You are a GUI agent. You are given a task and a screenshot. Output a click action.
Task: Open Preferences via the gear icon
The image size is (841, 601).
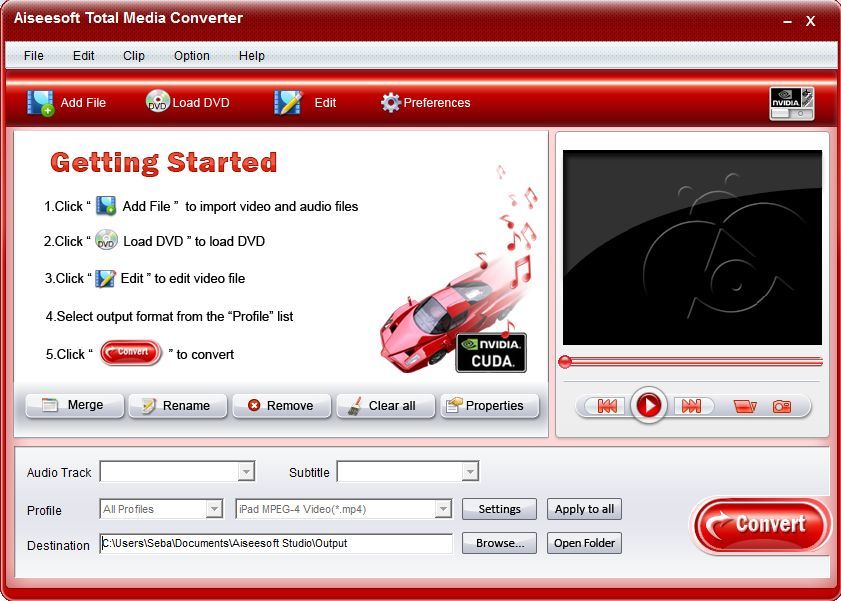click(393, 102)
